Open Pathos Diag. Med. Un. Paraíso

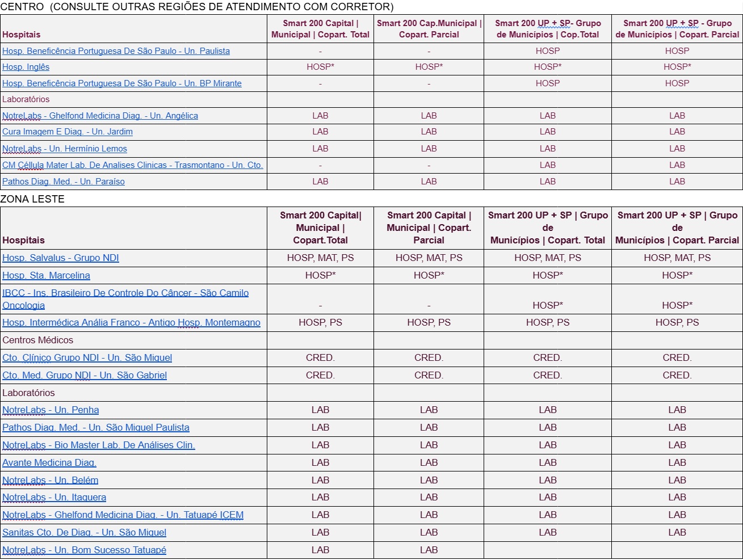(63, 182)
